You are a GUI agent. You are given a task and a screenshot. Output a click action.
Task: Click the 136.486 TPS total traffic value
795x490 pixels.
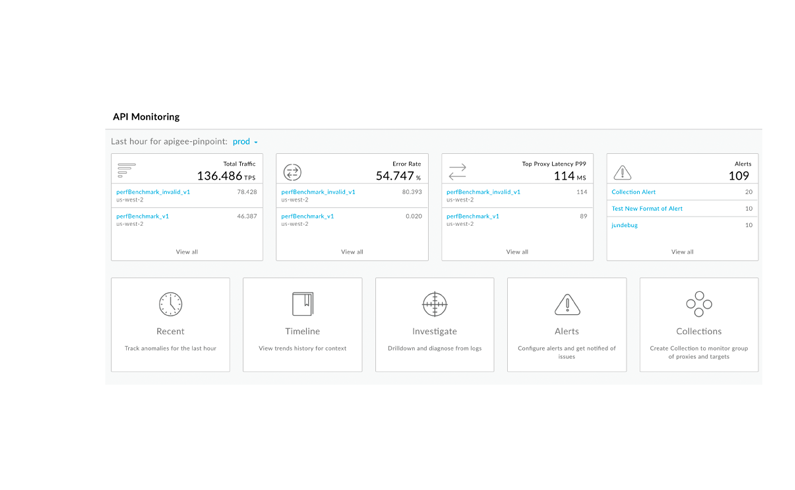click(226, 176)
